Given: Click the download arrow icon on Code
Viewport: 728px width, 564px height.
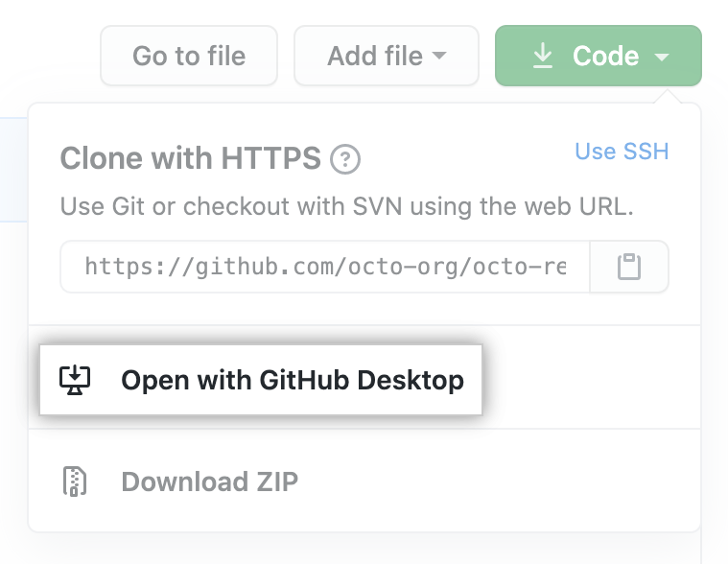Looking at the screenshot, I should point(542,56).
